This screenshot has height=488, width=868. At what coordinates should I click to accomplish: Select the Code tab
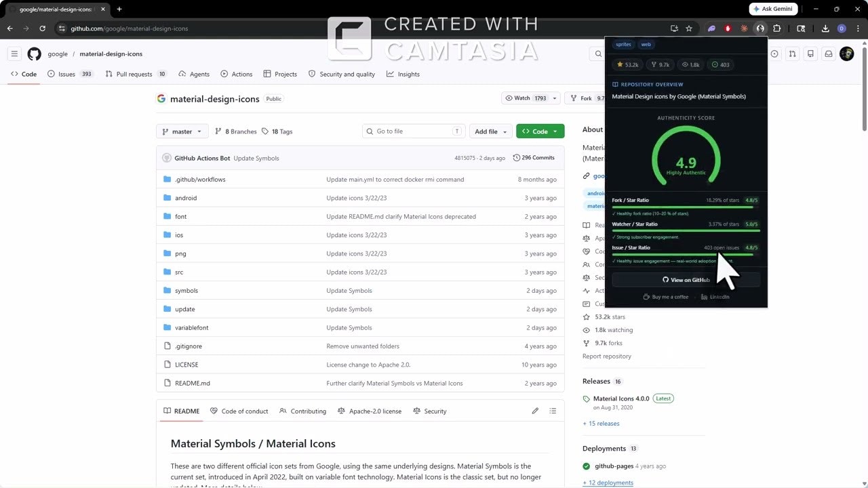[24, 74]
